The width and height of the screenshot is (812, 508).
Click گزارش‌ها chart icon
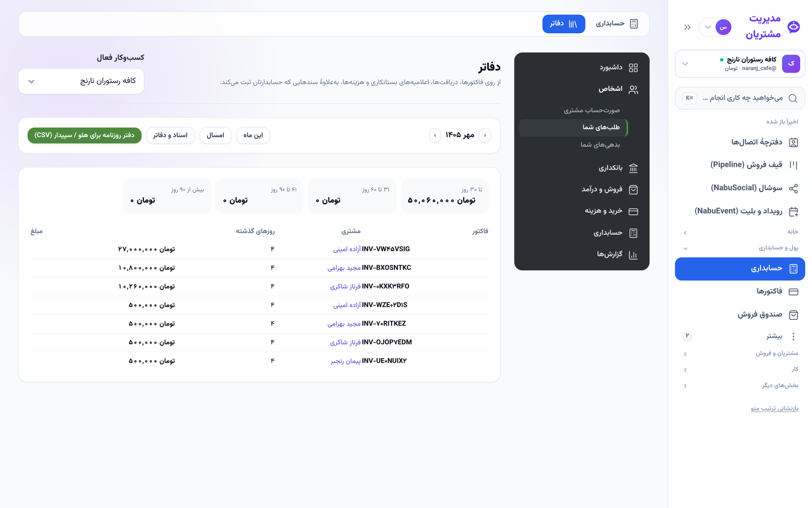tap(633, 255)
